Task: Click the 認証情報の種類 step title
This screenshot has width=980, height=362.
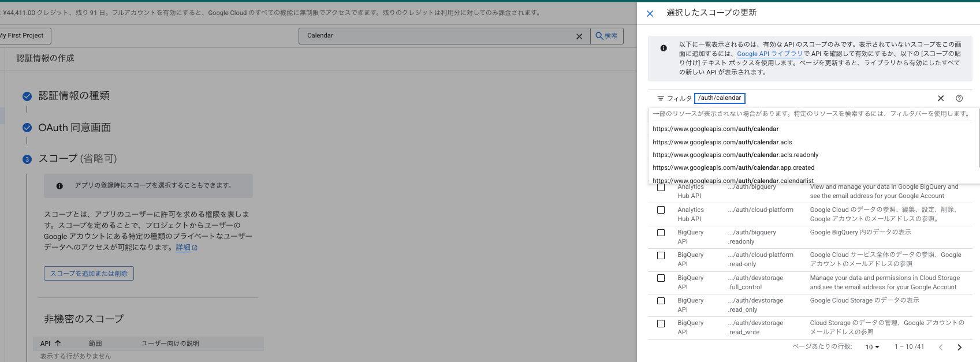Action: coord(74,96)
